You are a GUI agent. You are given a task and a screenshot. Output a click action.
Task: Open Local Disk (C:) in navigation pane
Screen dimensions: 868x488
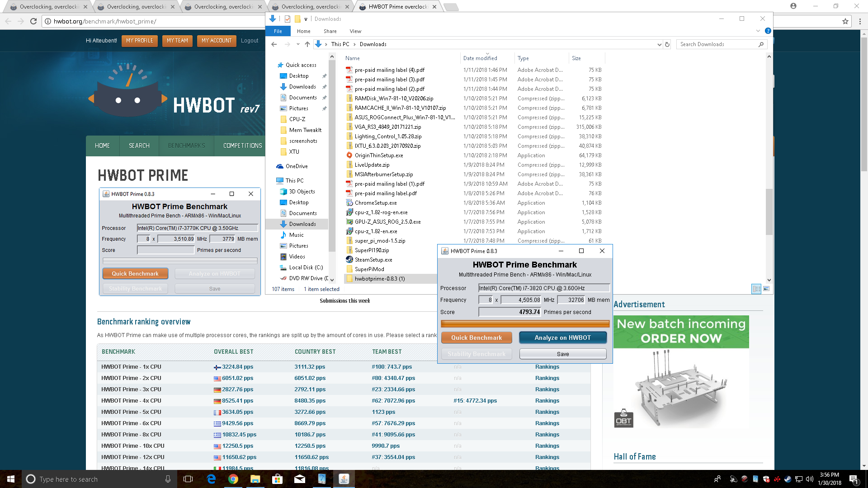[306, 267]
